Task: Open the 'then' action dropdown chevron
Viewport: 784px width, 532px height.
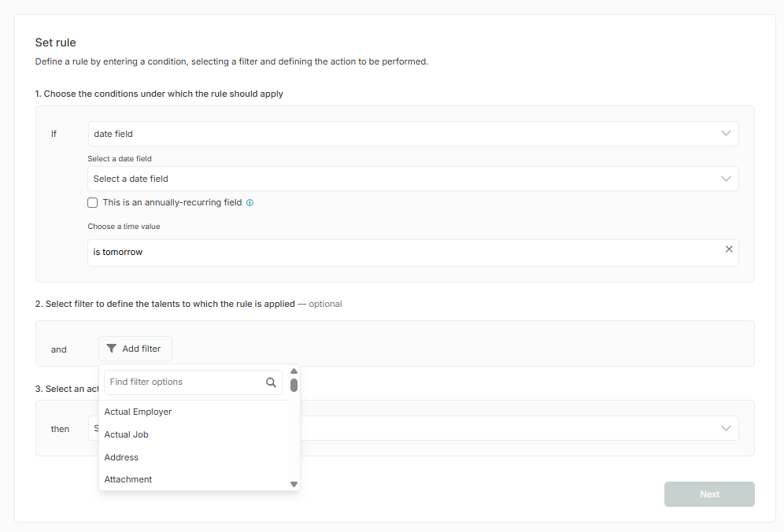Action: click(x=726, y=428)
